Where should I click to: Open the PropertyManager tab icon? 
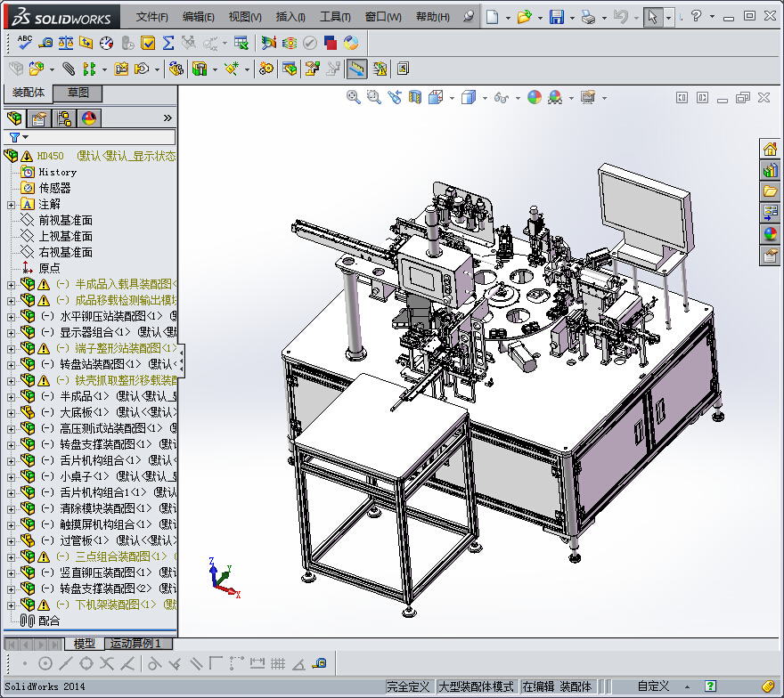coord(38,118)
